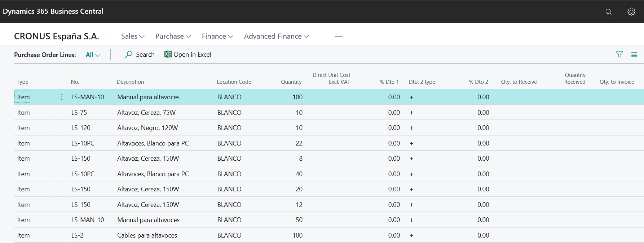
Task: Sort by the Type column header
Action: (22, 82)
